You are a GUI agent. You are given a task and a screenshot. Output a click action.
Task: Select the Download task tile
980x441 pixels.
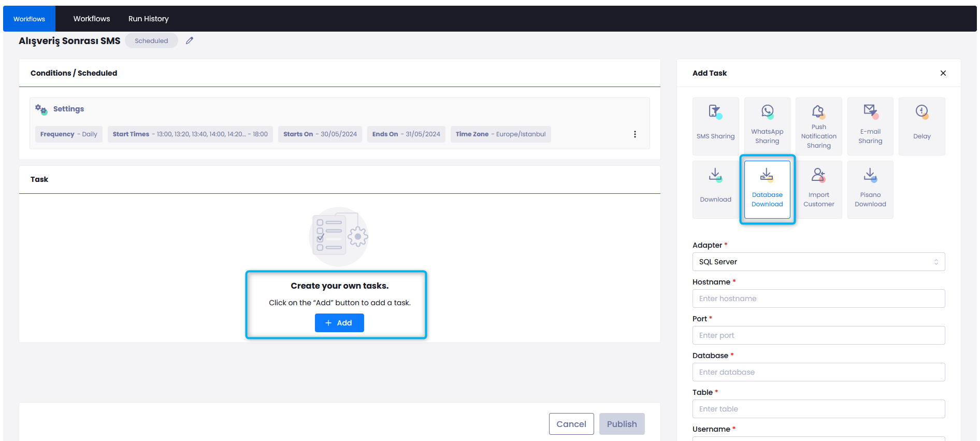pyautogui.click(x=715, y=189)
